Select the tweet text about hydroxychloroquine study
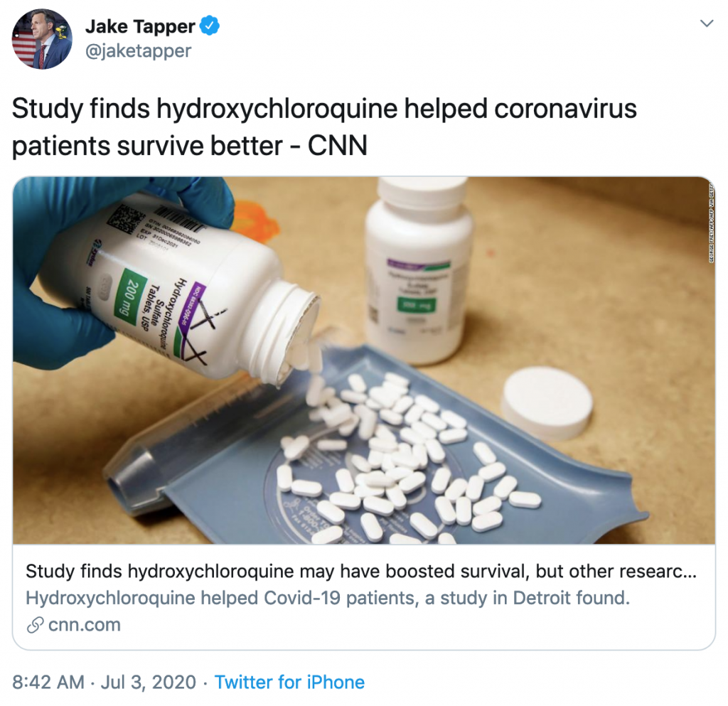The image size is (728, 706). [324, 127]
